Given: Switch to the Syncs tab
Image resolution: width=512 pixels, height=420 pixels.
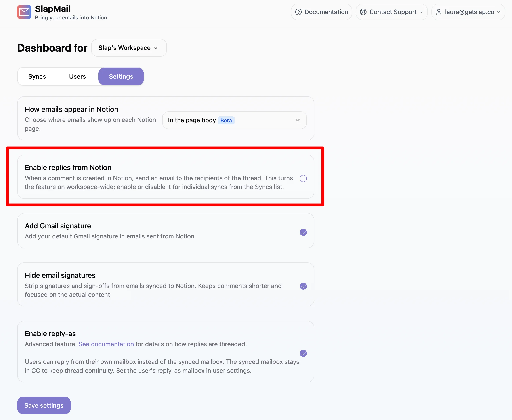Looking at the screenshot, I should point(37,76).
